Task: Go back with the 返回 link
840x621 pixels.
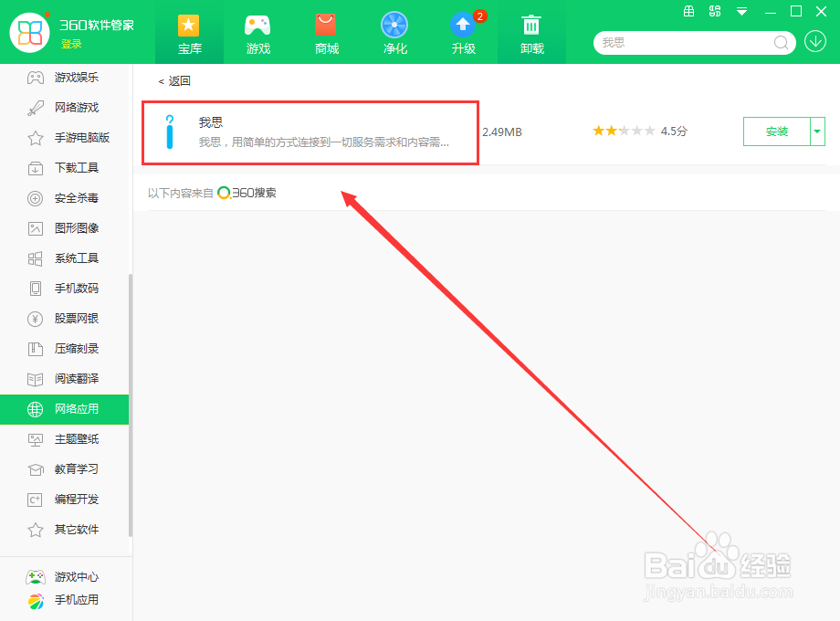Action: click(x=174, y=81)
